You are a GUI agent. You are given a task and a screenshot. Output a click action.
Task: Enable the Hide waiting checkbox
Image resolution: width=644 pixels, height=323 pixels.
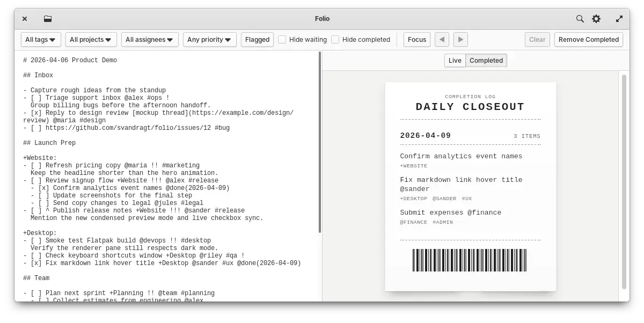[282, 39]
